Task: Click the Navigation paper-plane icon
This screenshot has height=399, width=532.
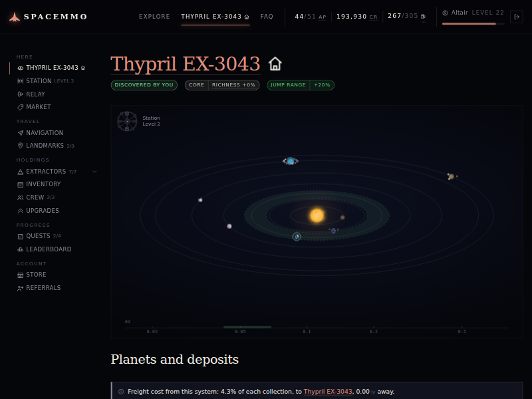Action: pos(21,133)
